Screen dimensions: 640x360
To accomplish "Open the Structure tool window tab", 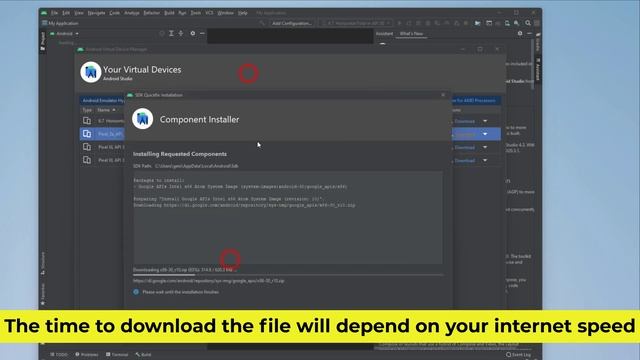I will pyautogui.click(x=43, y=263).
